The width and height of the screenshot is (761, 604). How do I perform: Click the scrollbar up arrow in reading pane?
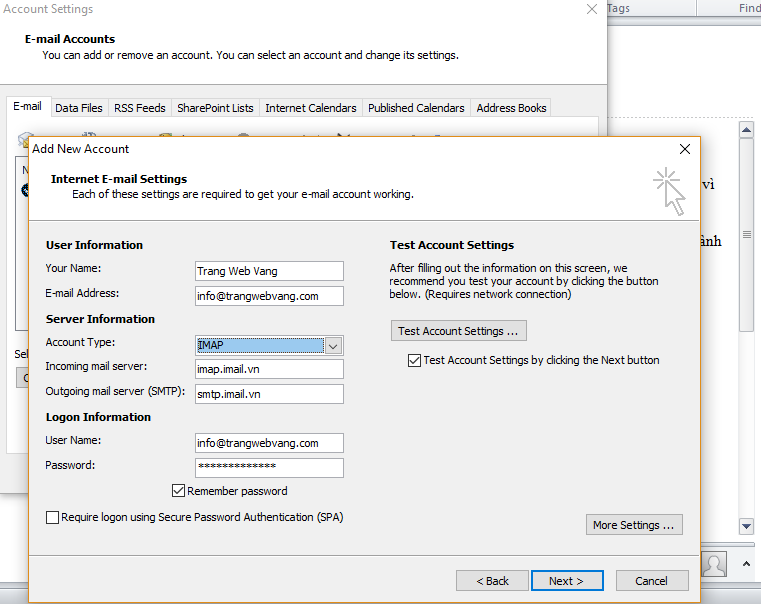tap(746, 130)
